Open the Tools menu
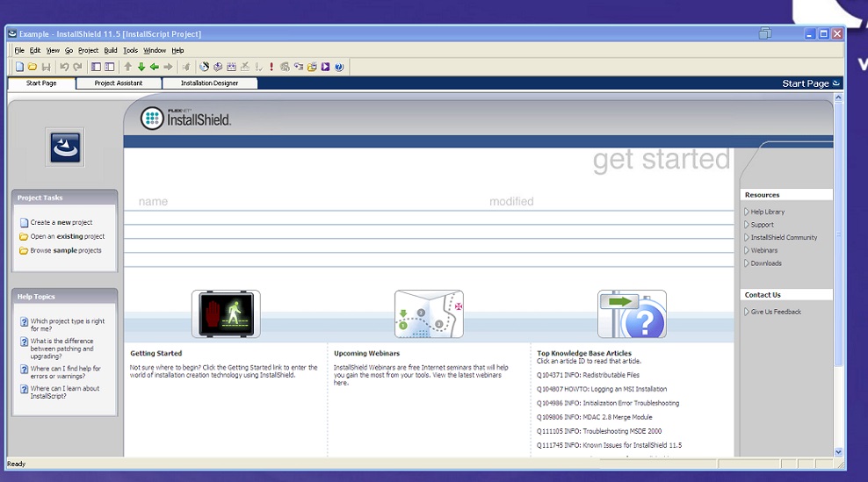868x482 pixels. click(131, 50)
